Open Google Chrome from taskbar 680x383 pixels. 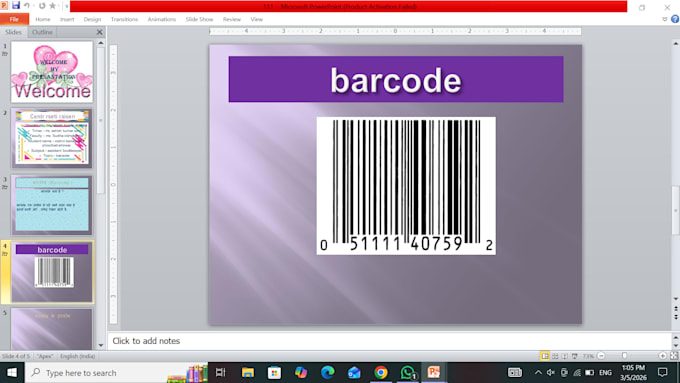[x=381, y=373]
